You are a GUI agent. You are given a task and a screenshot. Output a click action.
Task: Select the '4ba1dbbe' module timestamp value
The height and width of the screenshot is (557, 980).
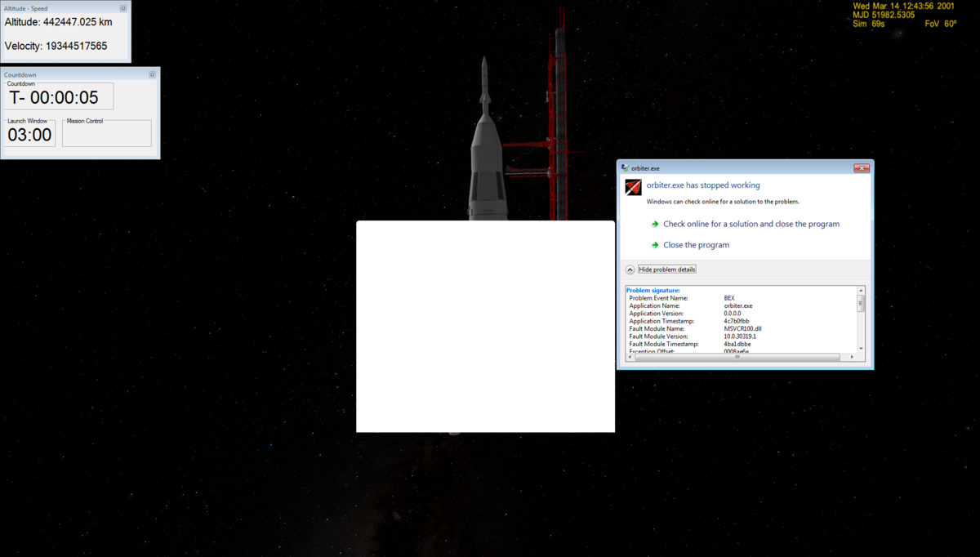(737, 344)
